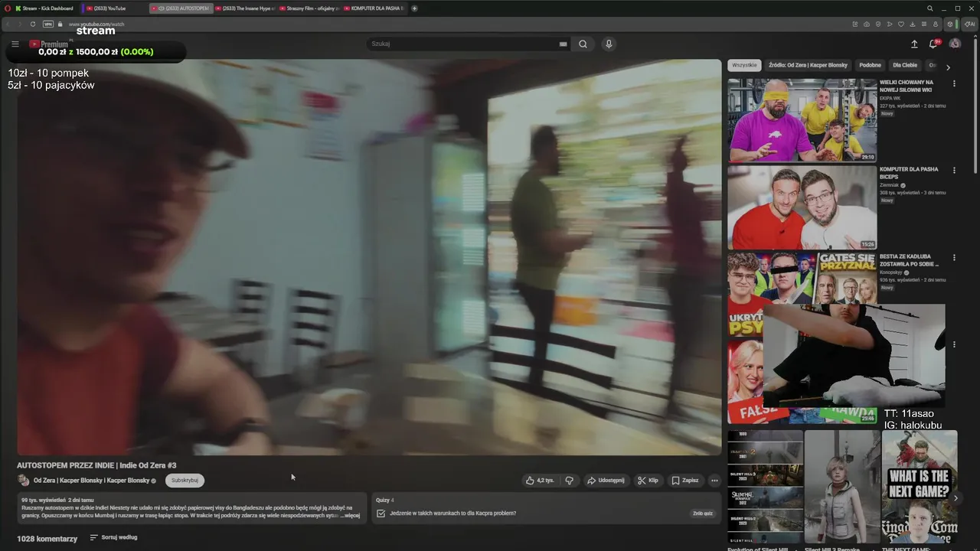Click the Zapisz save button

click(x=685, y=481)
